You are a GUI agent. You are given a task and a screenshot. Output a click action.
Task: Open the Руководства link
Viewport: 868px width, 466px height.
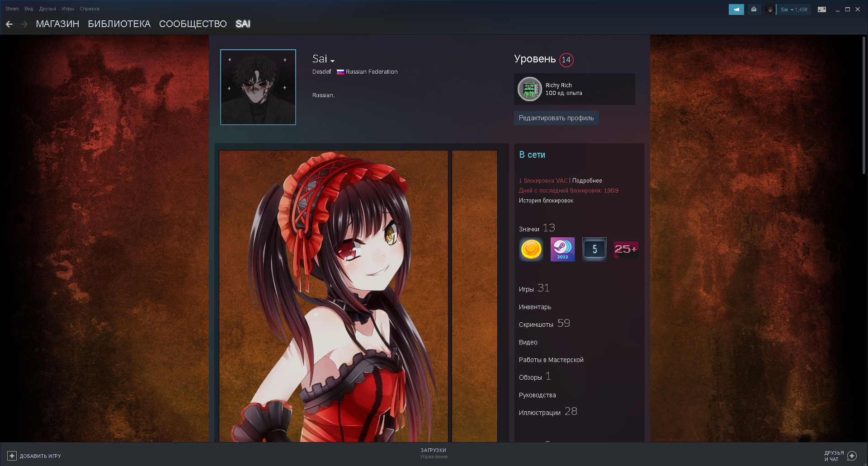(538, 395)
